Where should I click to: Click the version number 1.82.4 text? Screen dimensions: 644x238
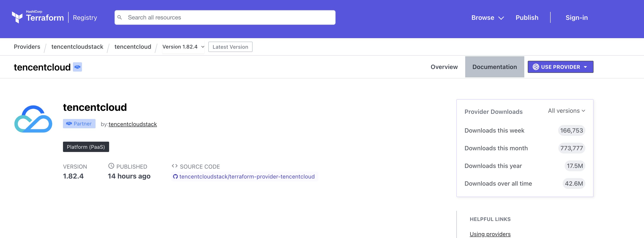(73, 176)
